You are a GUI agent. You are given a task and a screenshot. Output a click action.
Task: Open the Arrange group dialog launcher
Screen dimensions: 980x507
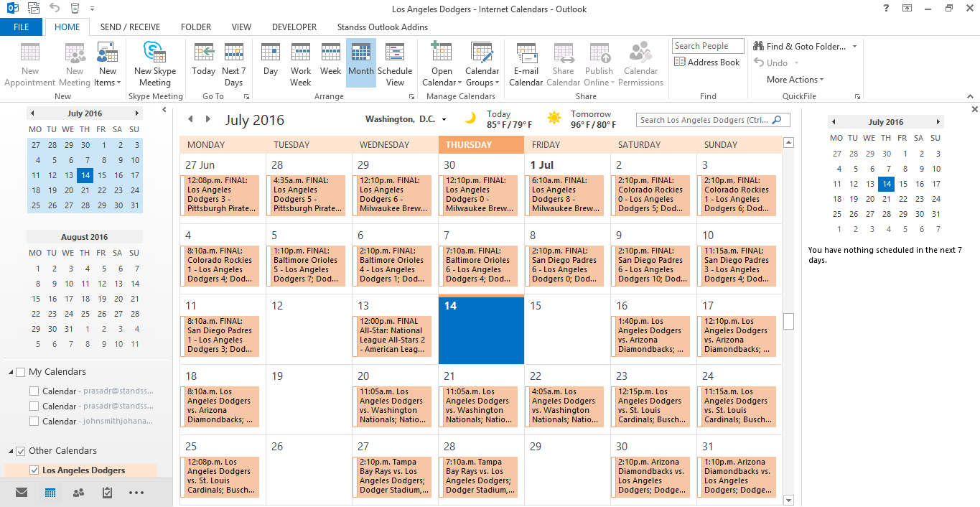tap(412, 96)
